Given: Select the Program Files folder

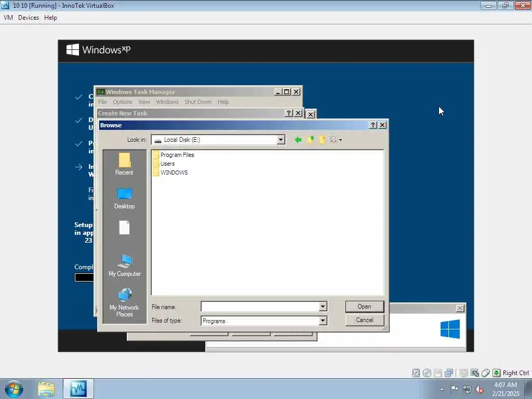Looking at the screenshot, I should click(174, 155).
